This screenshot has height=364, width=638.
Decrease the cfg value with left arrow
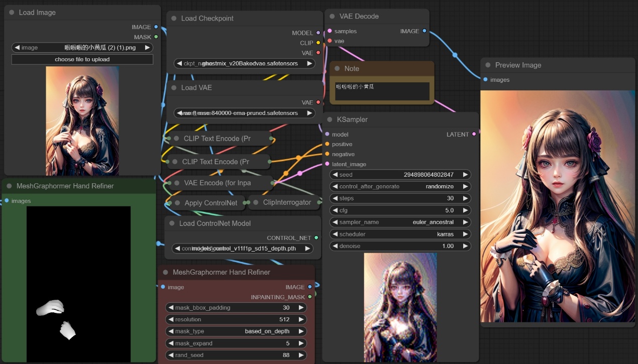click(335, 210)
